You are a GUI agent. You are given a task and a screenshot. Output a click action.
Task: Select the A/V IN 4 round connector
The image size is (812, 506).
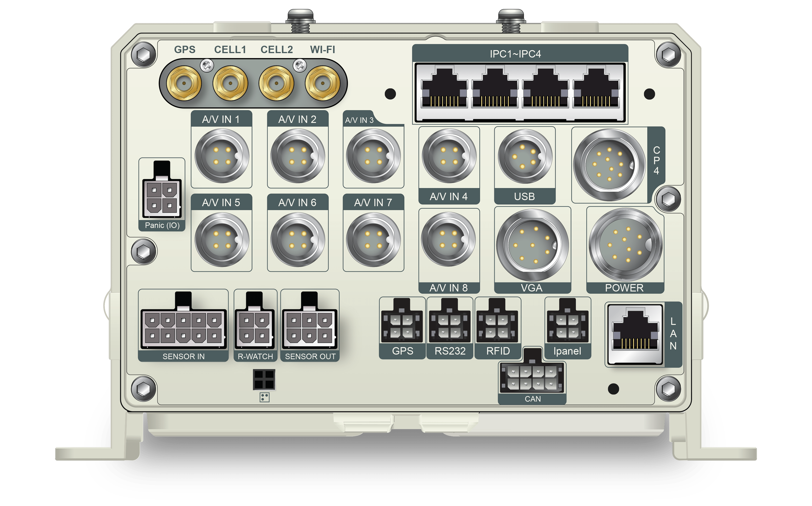(x=449, y=156)
